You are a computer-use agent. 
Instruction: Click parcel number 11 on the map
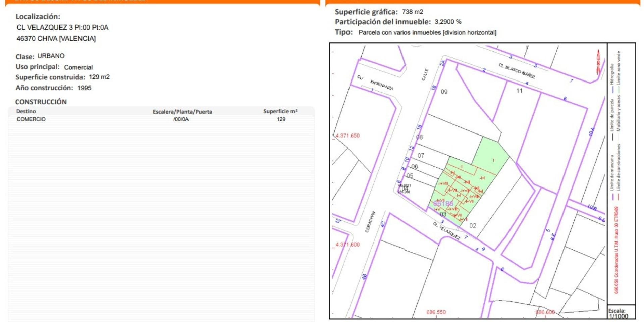coord(519,91)
